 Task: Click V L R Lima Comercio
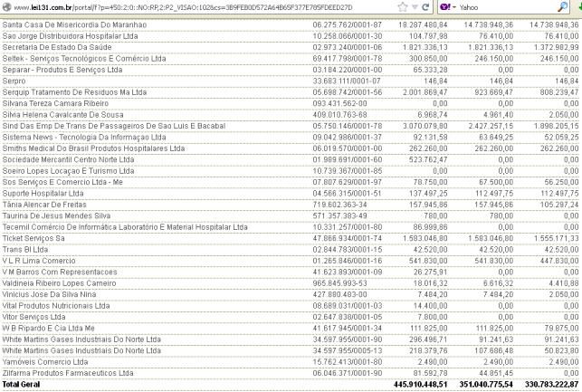[39, 261]
